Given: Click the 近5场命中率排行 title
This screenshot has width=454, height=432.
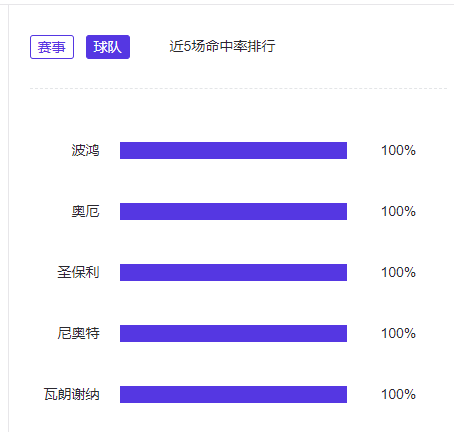Looking at the screenshot, I should (222, 46).
